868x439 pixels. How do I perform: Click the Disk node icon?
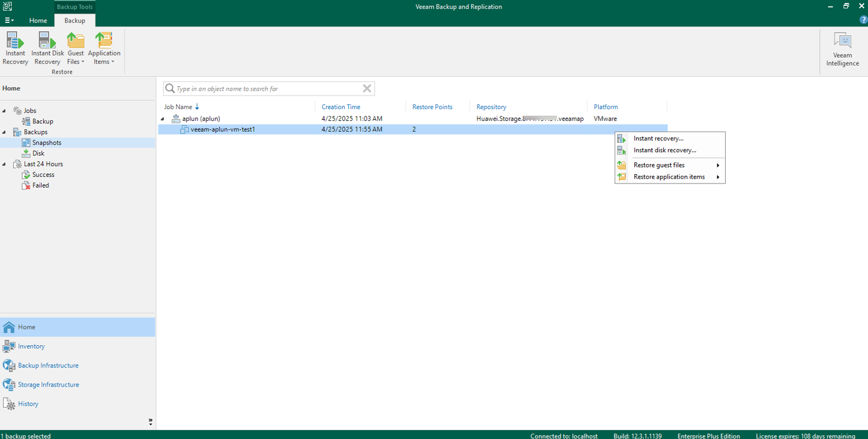(x=26, y=153)
